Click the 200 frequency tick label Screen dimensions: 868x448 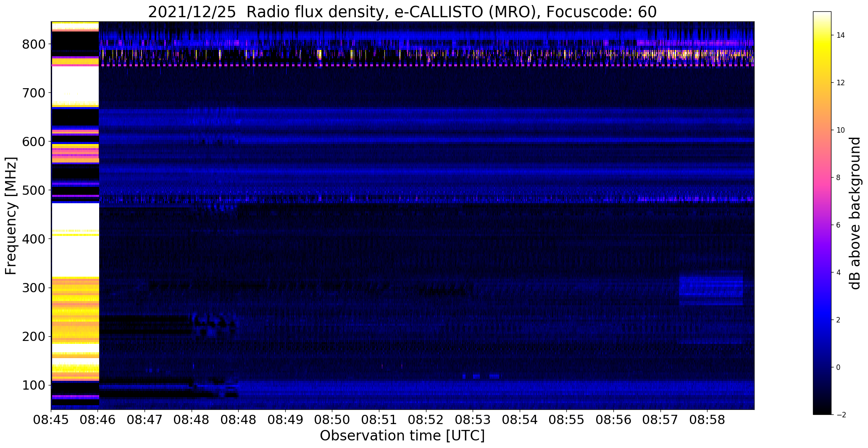[x=33, y=336]
